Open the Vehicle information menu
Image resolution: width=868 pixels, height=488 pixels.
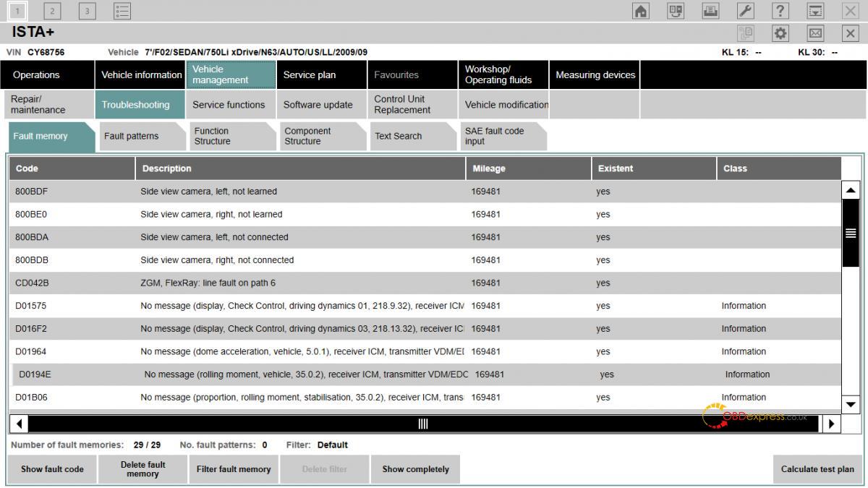tap(140, 75)
